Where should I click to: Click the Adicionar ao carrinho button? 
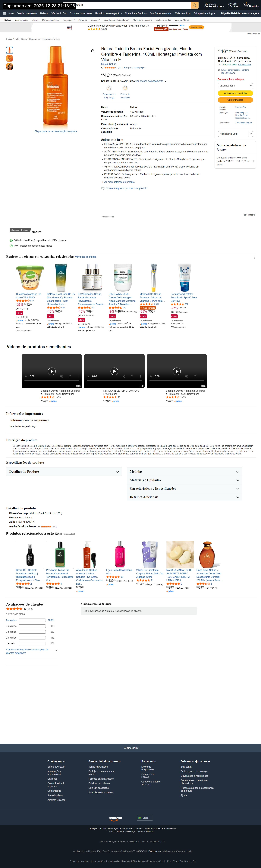[x=235, y=93]
